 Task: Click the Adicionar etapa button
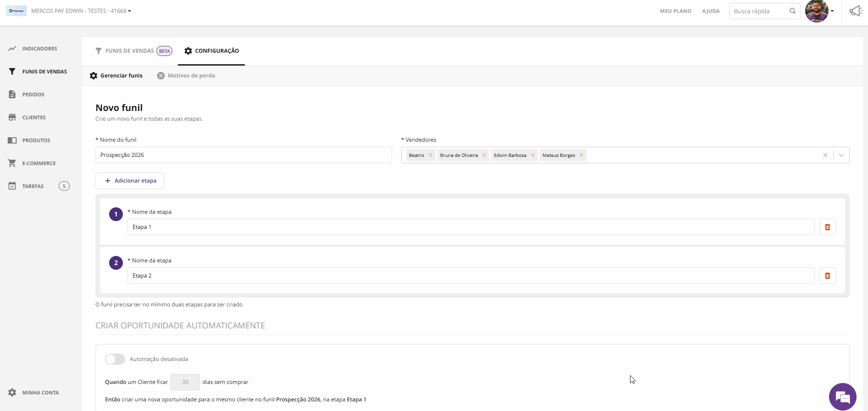tap(130, 181)
